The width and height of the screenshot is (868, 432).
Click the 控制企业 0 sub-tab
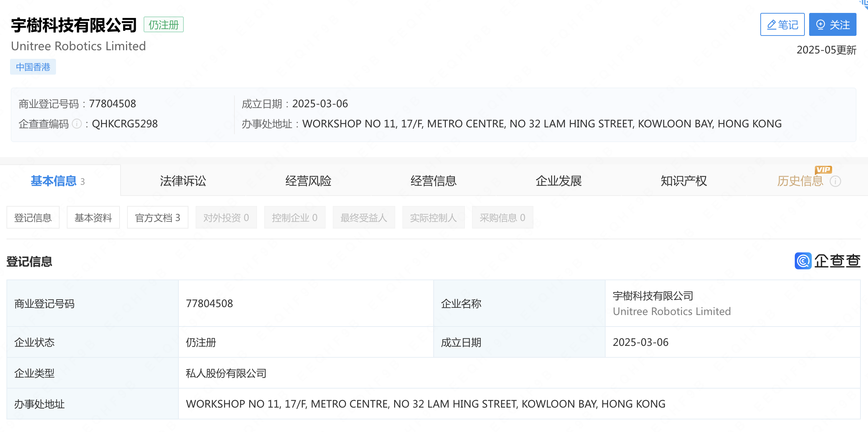coord(295,217)
